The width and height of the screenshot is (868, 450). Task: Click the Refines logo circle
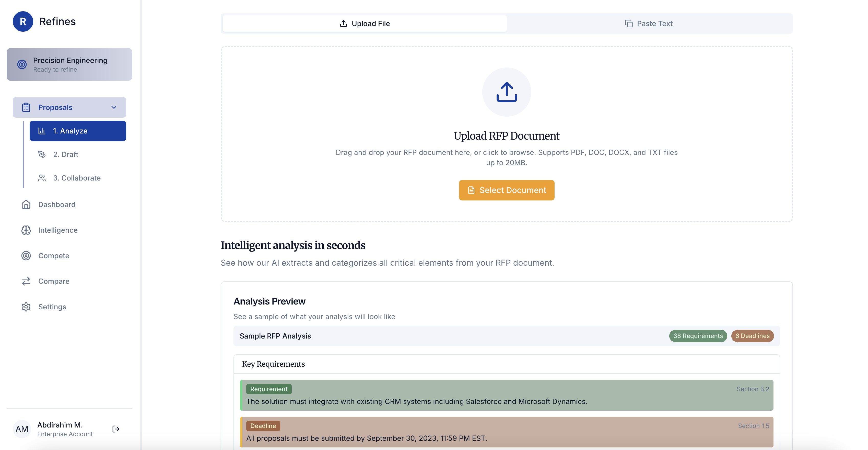[23, 21]
